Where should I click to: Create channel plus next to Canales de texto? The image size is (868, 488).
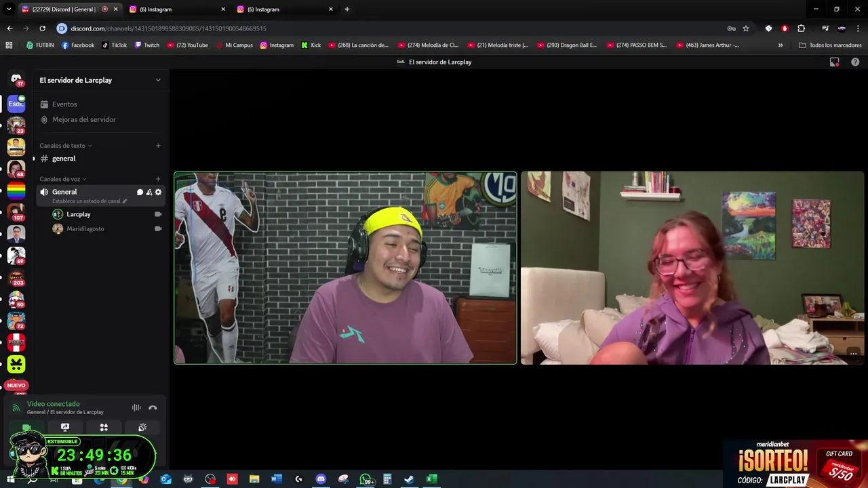pos(158,146)
